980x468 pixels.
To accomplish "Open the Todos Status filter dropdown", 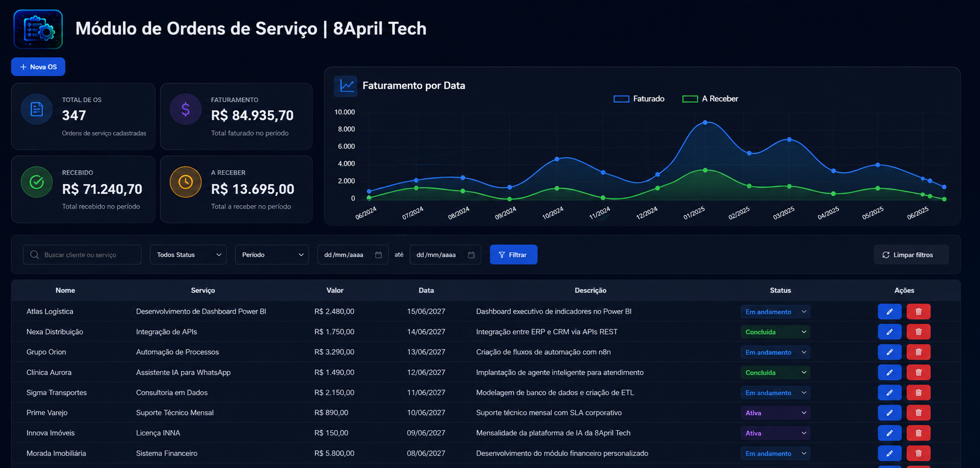I will (188, 255).
